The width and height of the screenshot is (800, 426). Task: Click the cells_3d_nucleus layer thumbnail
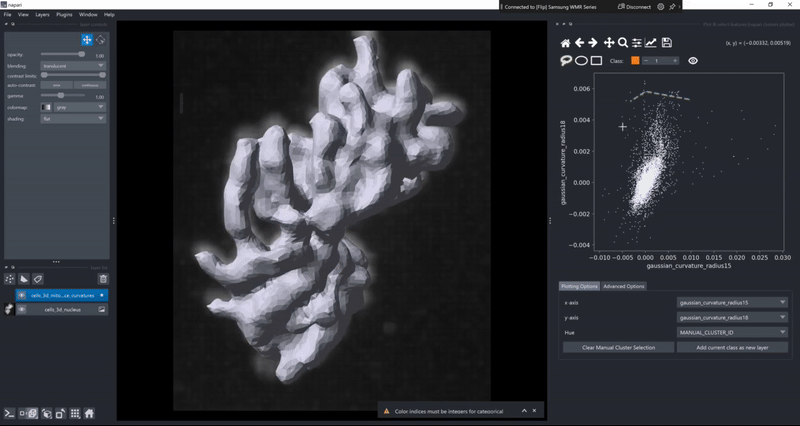coord(9,309)
